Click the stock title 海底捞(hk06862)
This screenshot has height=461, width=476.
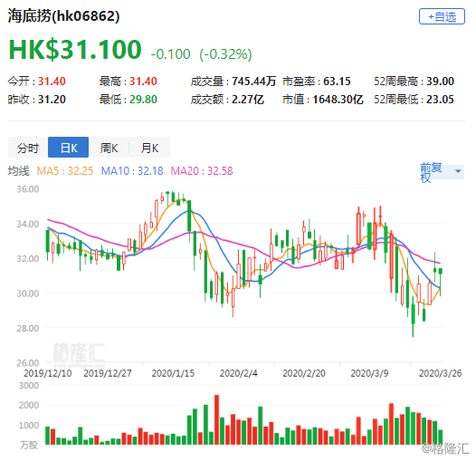click(63, 16)
